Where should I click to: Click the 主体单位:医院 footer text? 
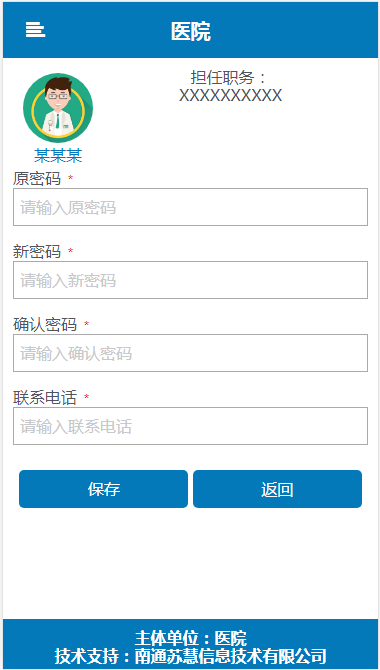coord(191,638)
